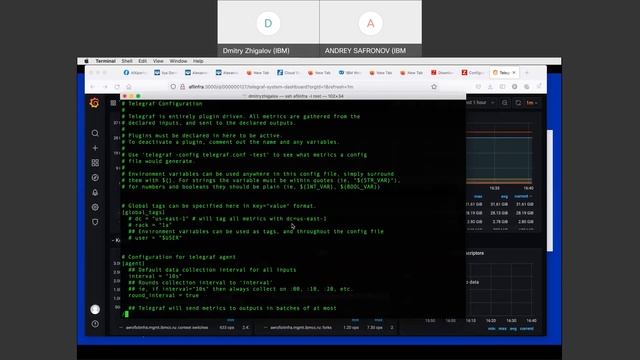
Task: Open the browser downloads arrow icon
Action: 490,87
